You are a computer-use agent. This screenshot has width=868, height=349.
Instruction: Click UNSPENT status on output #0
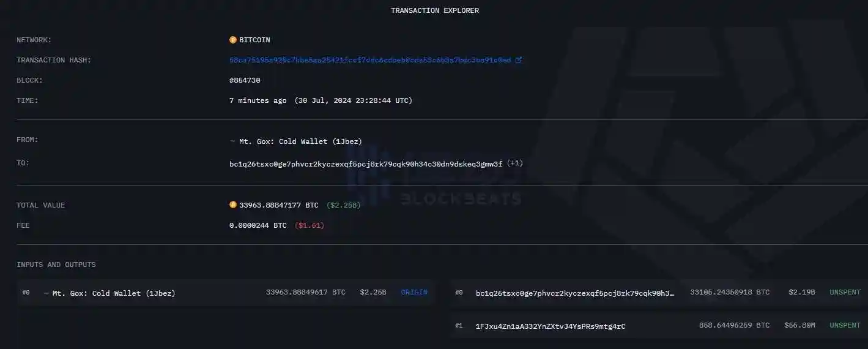845,293
